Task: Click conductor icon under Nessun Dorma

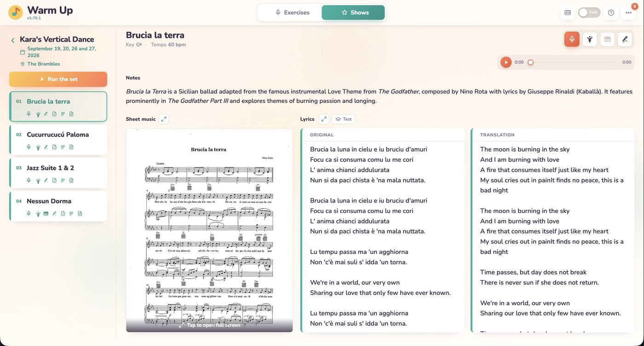Action: click(x=37, y=213)
